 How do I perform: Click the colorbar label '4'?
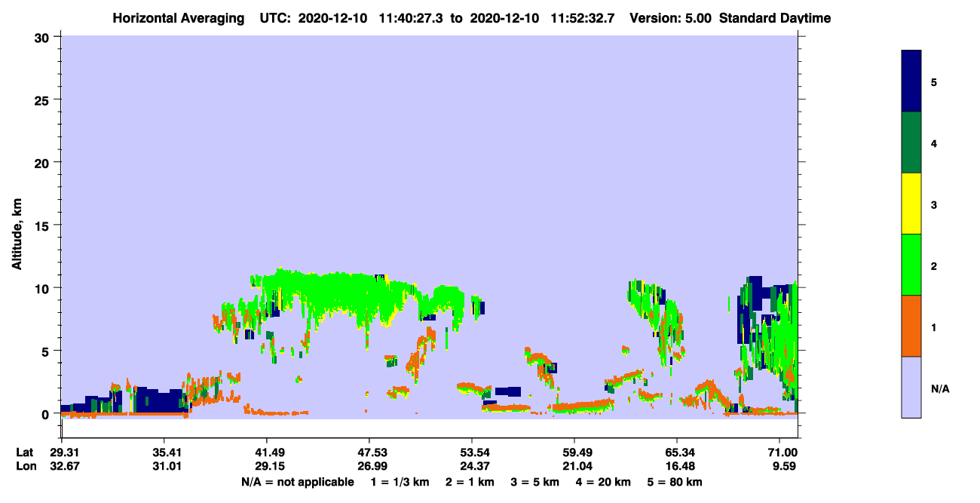point(934,143)
